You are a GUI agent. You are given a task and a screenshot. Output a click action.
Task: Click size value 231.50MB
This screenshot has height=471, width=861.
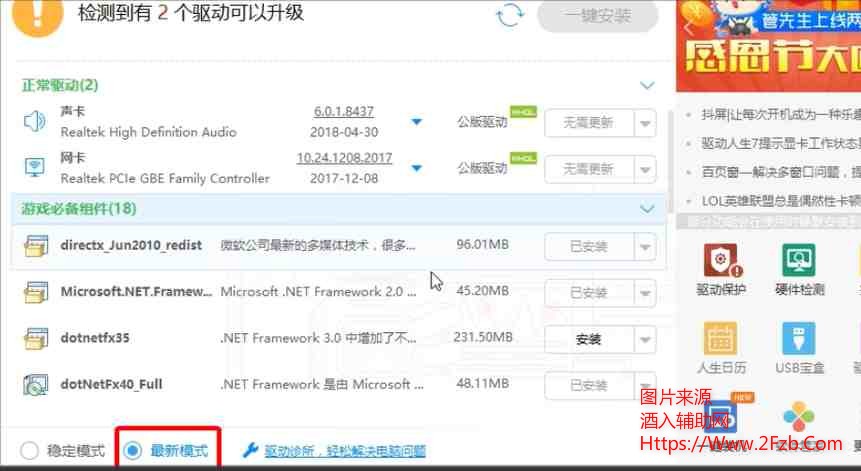(483, 337)
